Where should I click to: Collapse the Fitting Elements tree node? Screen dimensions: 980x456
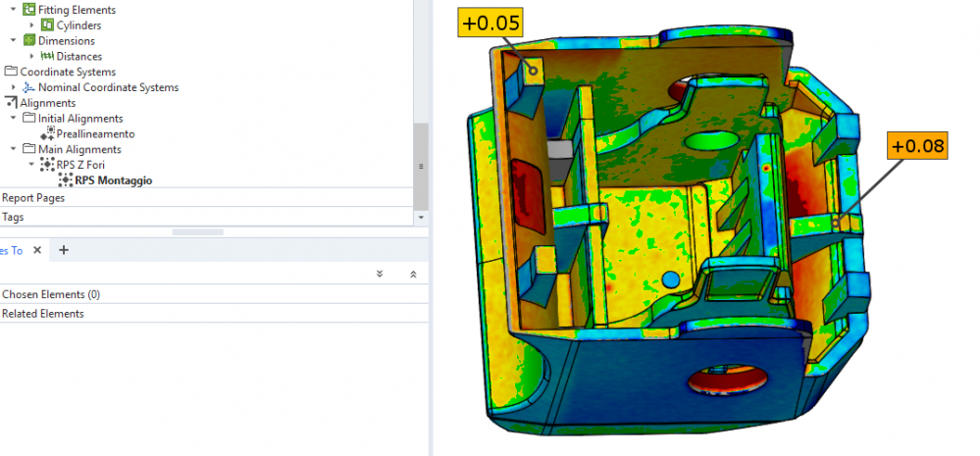point(14,10)
